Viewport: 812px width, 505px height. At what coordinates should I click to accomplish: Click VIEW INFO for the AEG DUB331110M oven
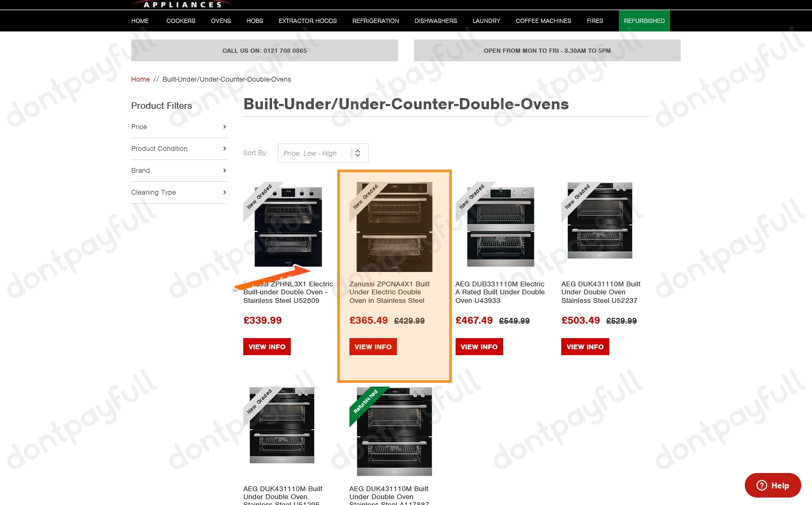click(479, 347)
